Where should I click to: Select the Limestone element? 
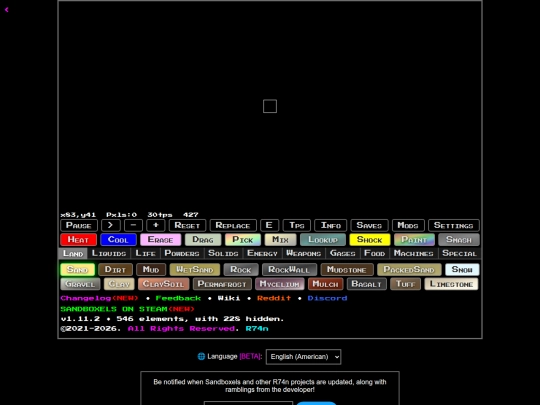[x=451, y=284]
